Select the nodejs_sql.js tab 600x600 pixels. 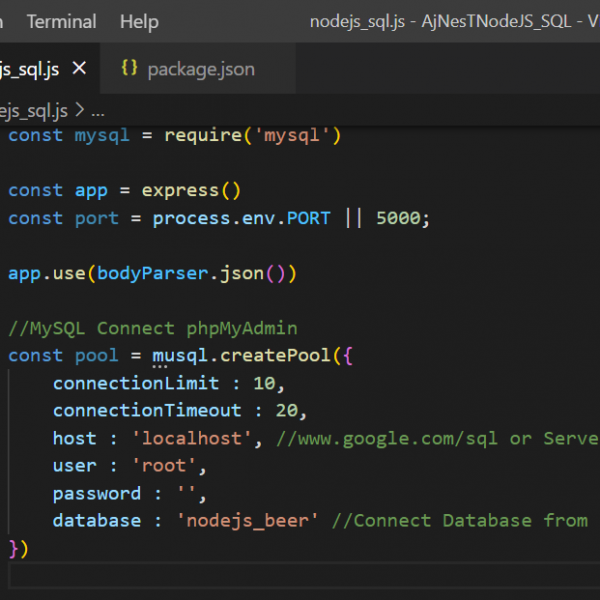click(x=30, y=69)
